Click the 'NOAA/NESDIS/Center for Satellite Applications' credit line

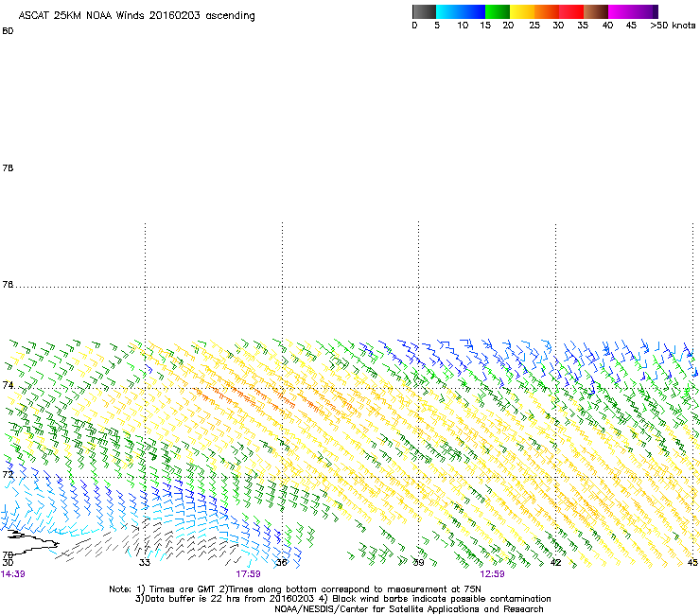pos(409,608)
